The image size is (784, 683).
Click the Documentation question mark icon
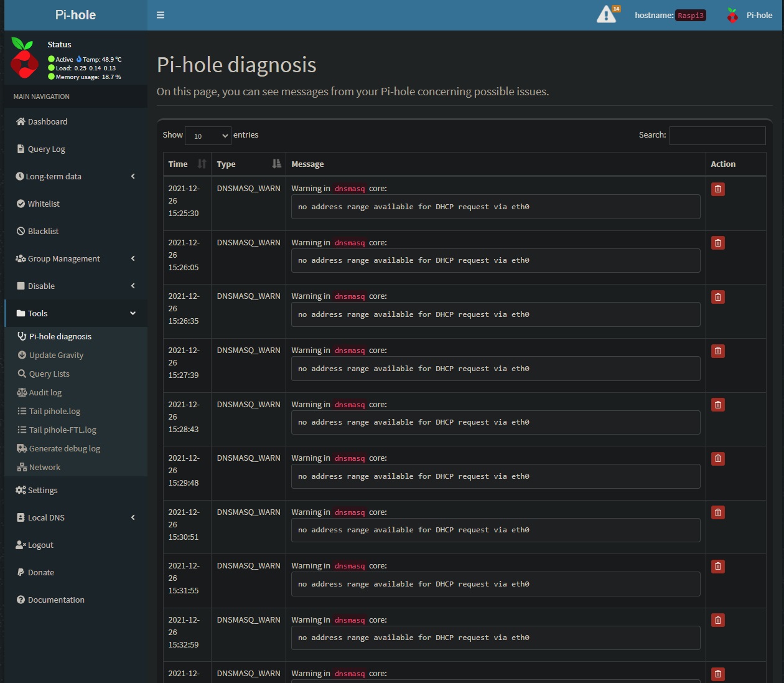(21, 600)
